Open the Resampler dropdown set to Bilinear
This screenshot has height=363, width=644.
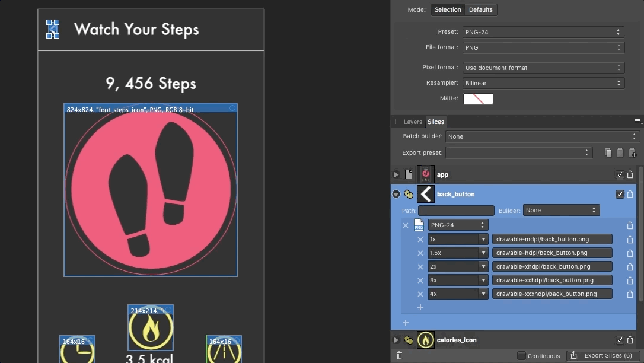pos(543,83)
